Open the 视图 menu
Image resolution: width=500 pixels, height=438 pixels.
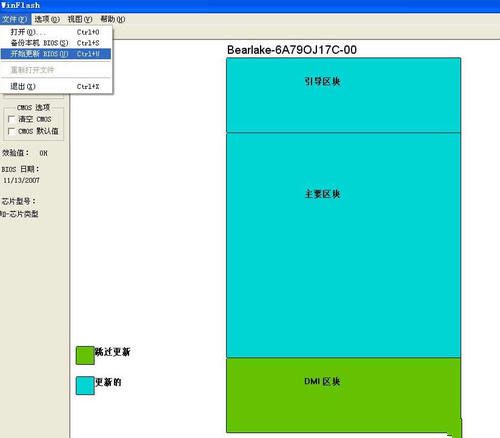click(80, 19)
